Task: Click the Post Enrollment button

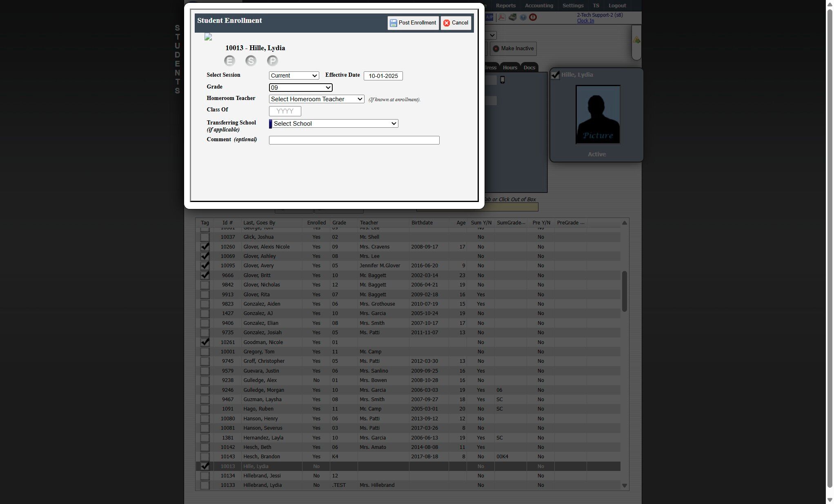Action: tap(413, 23)
